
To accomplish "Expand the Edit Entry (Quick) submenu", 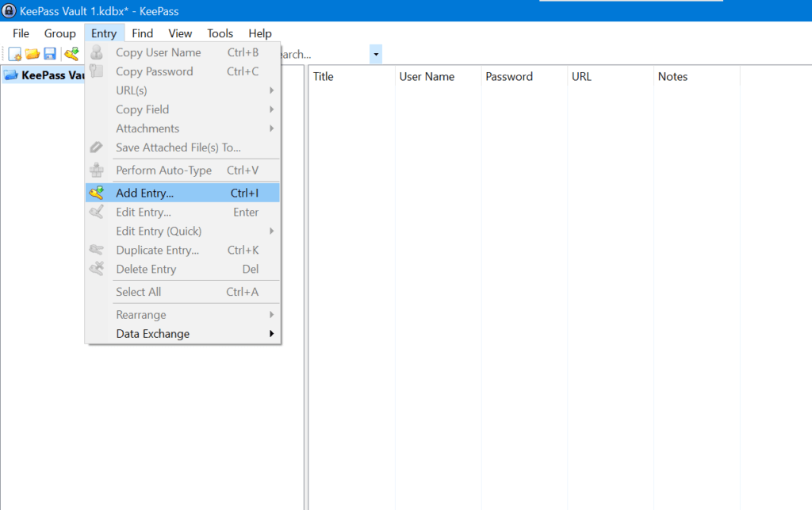I will 182,231.
